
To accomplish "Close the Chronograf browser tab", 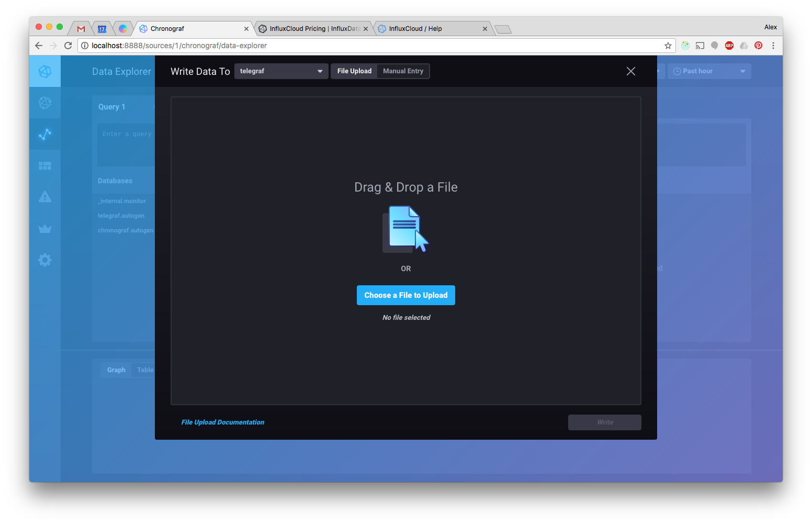I will point(246,29).
